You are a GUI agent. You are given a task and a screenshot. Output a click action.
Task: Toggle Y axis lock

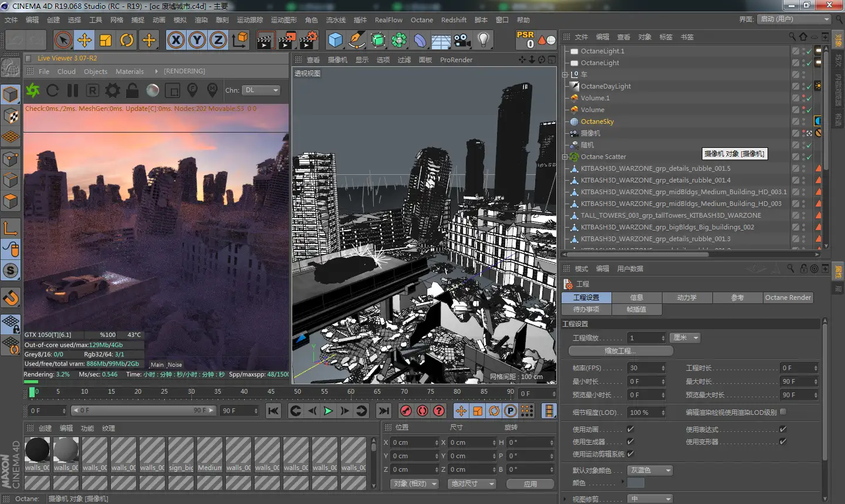click(x=197, y=40)
